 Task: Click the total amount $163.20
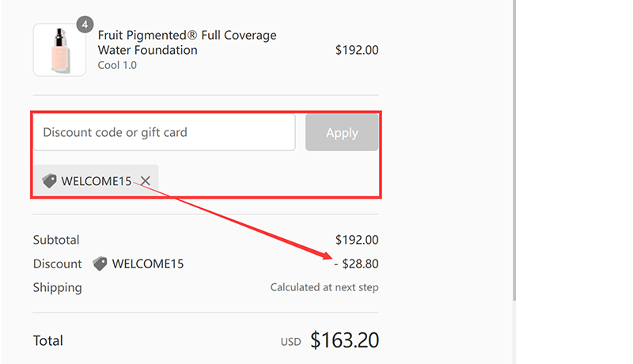click(x=344, y=341)
